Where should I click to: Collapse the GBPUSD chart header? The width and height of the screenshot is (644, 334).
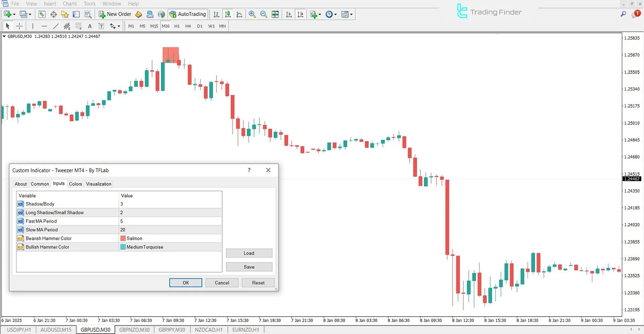point(4,36)
